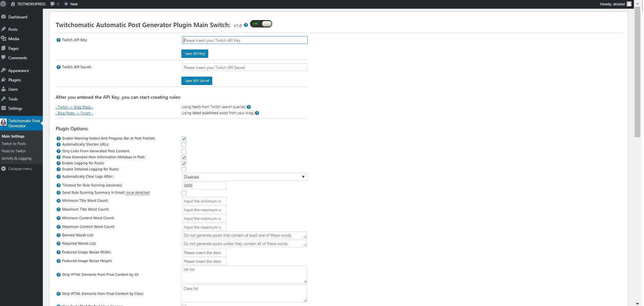Uncheck Show Extended Item Information Metabox
This screenshot has width=644, height=306.
184,157
